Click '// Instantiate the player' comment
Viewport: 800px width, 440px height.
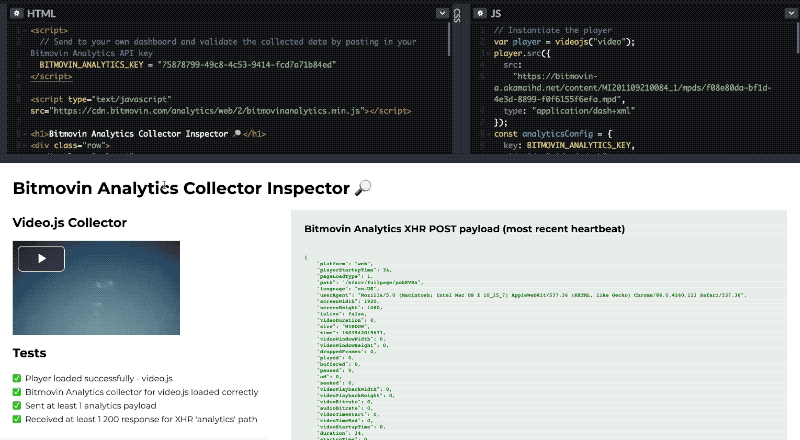[553, 31]
